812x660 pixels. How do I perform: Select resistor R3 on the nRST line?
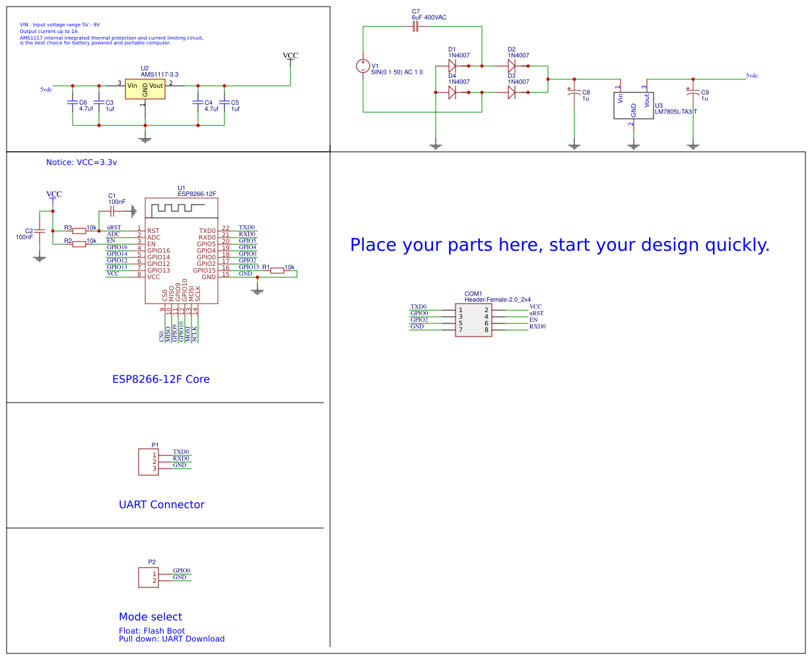(79, 230)
